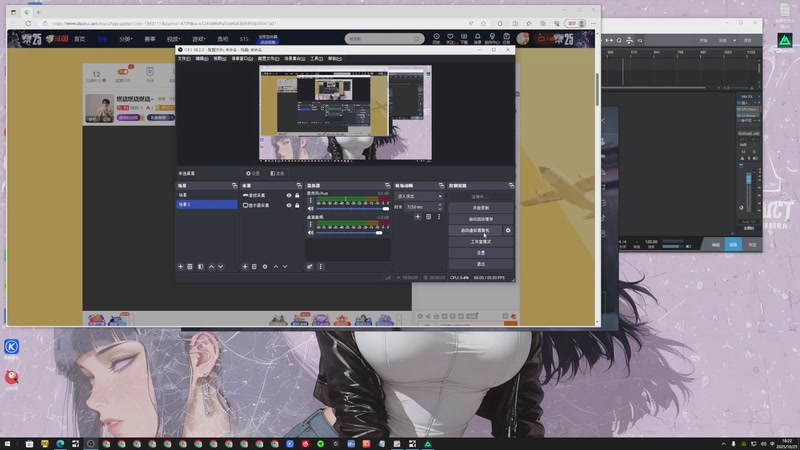This screenshot has width=800, height=450.
Task: Hide the 游戏采集 source with eye icon
Action: coord(289,195)
